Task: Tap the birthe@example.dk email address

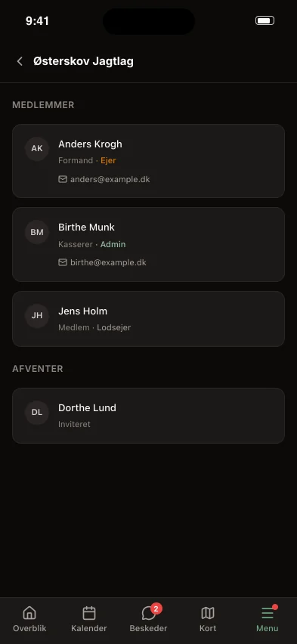Action: pyautogui.click(x=108, y=262)
